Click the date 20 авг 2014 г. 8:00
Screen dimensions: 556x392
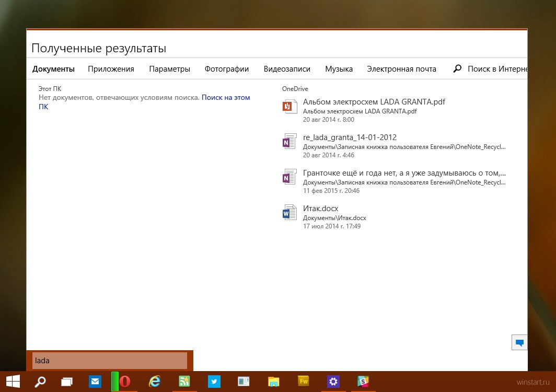point(328,120)
